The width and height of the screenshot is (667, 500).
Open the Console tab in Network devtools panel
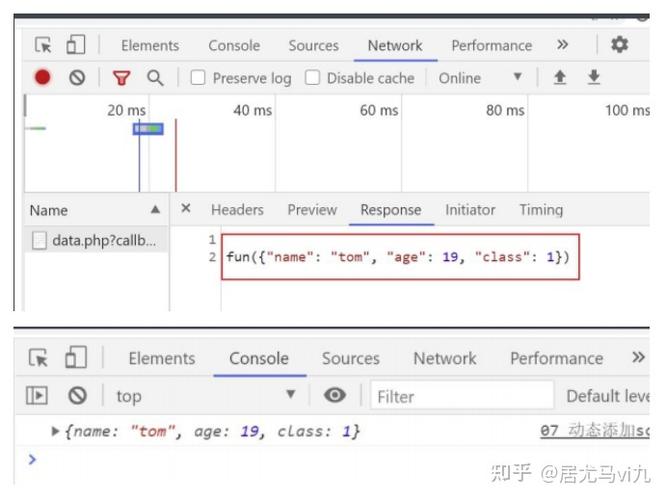(x=234, y=46)
